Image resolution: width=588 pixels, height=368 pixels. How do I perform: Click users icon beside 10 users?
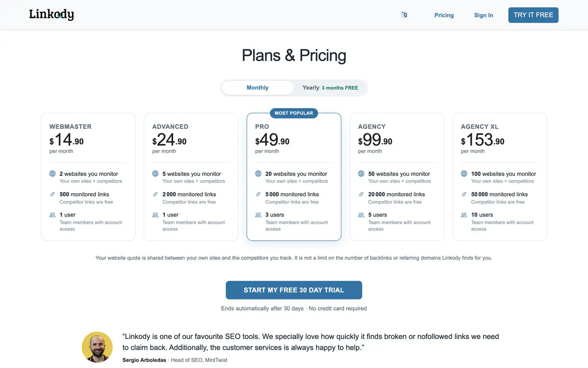(464, 215)
